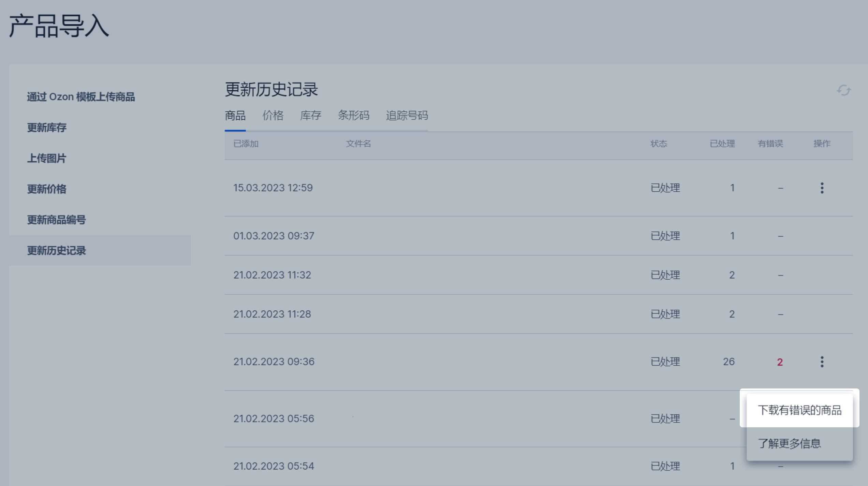This screenshot has height=486, width=868.
Task: Click the date 01.03.2023 09:37
Action: point(274,236)
